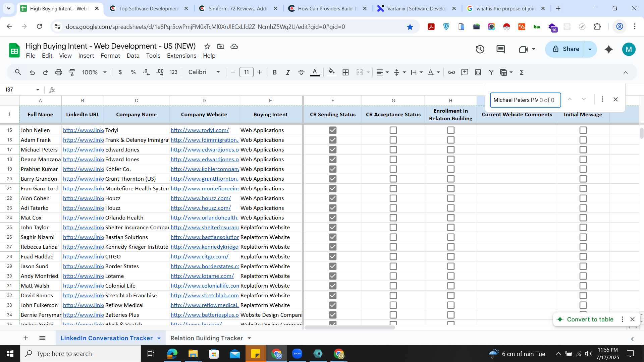The image size is (644, 362).
Task: Open Houzz website link for Alon Cohen
Action: pos(201,198)
